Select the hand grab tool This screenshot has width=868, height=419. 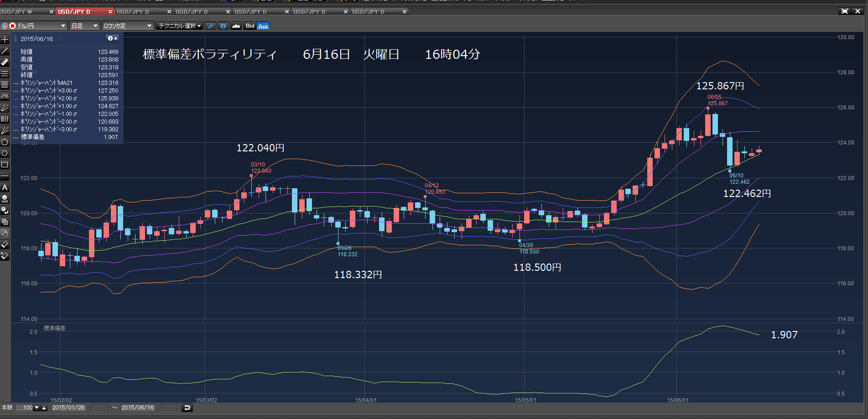pos(5,233)
